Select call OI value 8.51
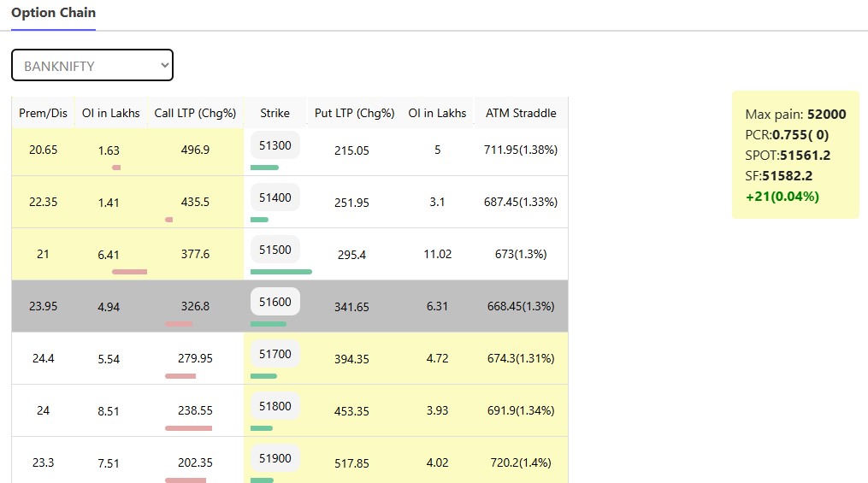 (109, 411)
